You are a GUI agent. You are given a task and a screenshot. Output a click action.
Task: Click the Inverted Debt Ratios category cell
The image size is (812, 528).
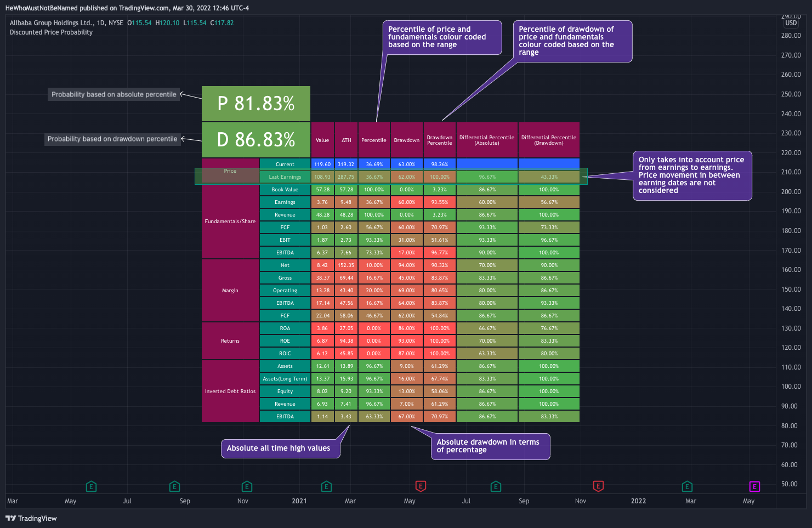[230, 391]
